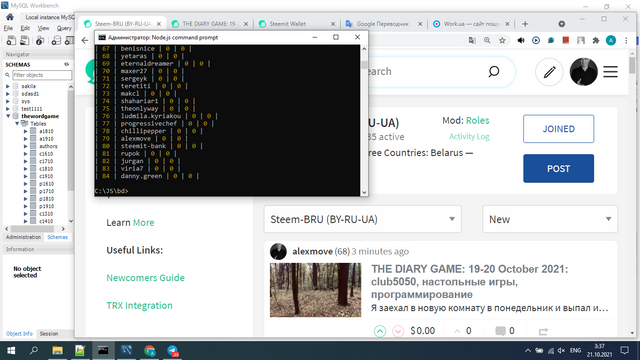
Task: Open the Edit menu in Workbench
Action: click(25, 28)
